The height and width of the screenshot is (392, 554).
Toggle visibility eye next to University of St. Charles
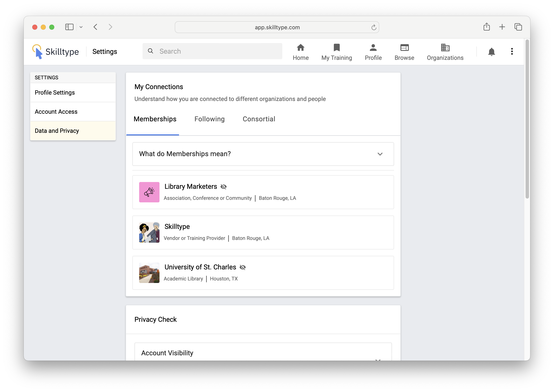click(x=242, y=267)
